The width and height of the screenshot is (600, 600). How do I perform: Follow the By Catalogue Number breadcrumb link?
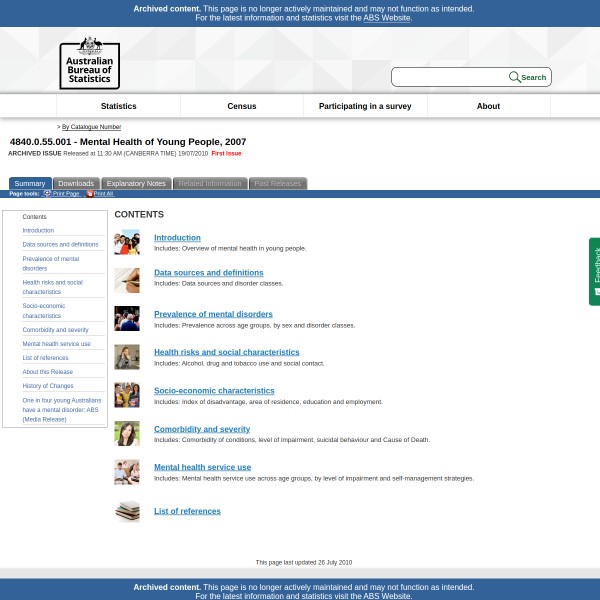tap(91, 127)
